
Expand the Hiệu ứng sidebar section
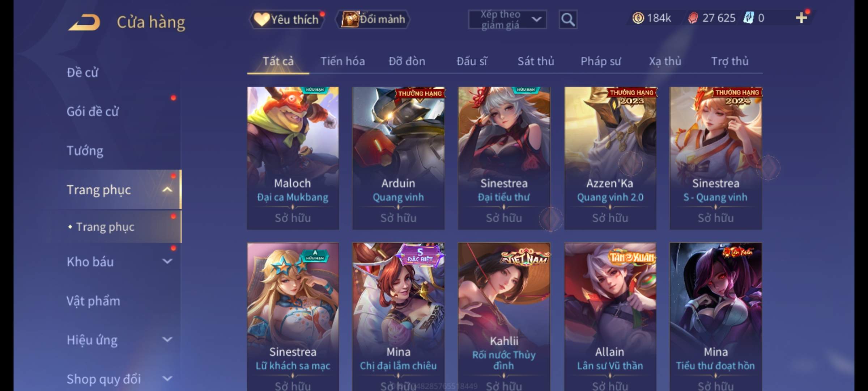tap(167, 340)
